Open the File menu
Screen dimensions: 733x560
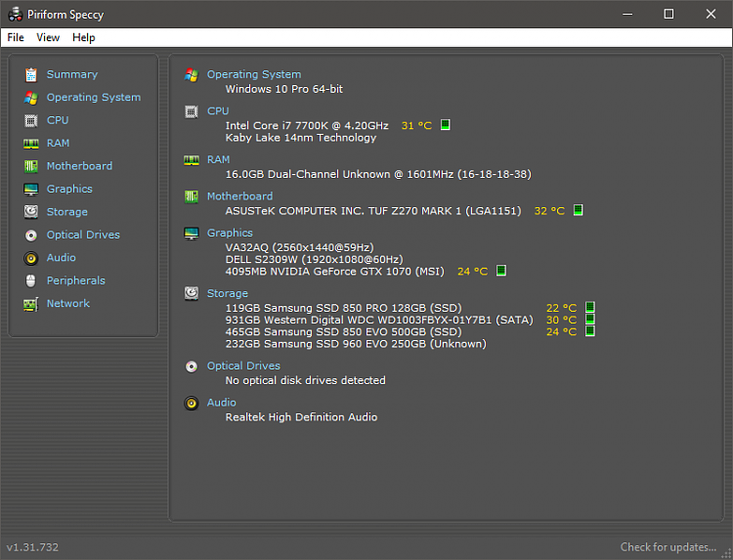[x=16, y=37]
